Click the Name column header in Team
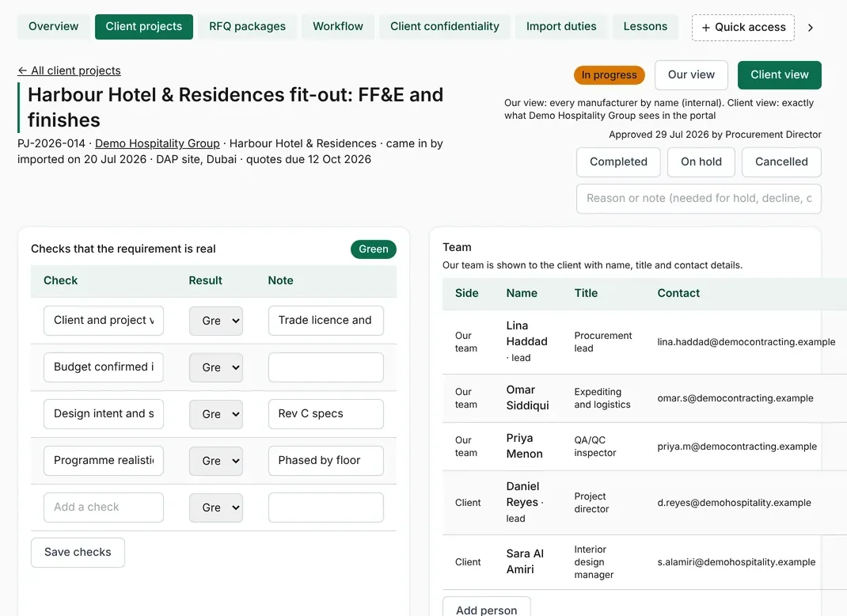This screenshot has height=616, width=847. pos(522,294)
